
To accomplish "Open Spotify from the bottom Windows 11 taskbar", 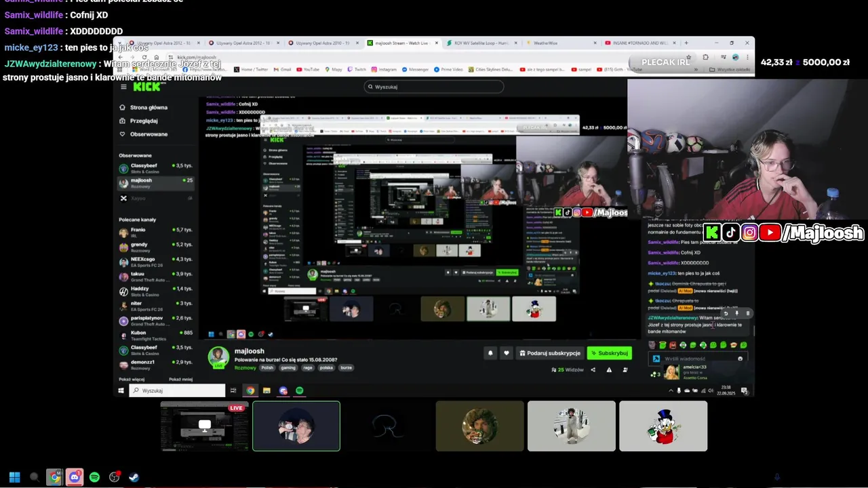I will pos(94,477).
